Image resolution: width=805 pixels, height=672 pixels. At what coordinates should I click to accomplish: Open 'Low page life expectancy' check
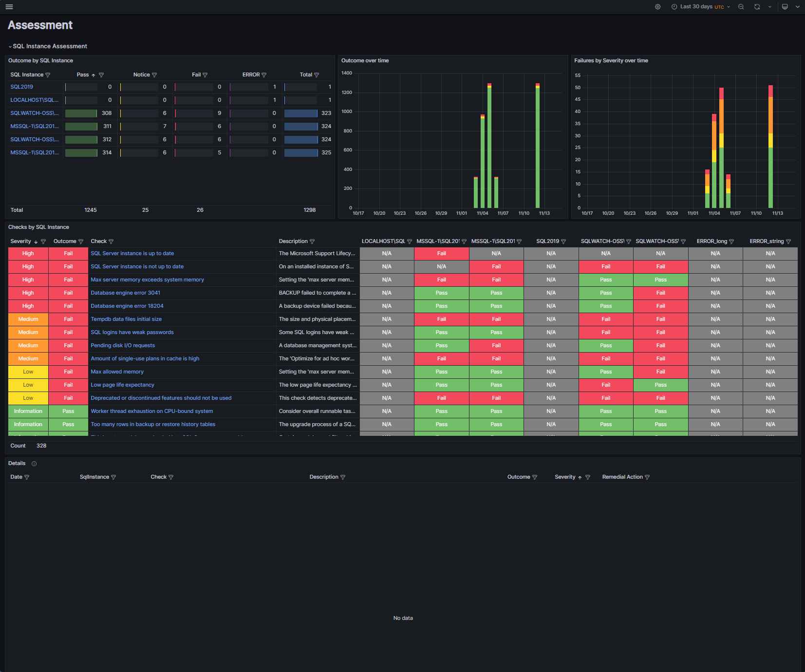pos(122,385)
